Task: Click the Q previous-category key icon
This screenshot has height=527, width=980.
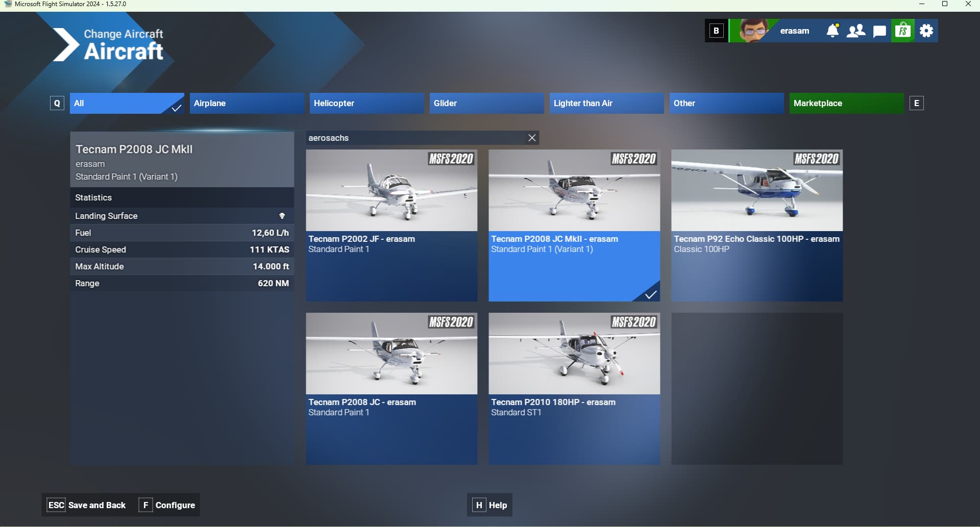Action: click(x=57, y=103)
